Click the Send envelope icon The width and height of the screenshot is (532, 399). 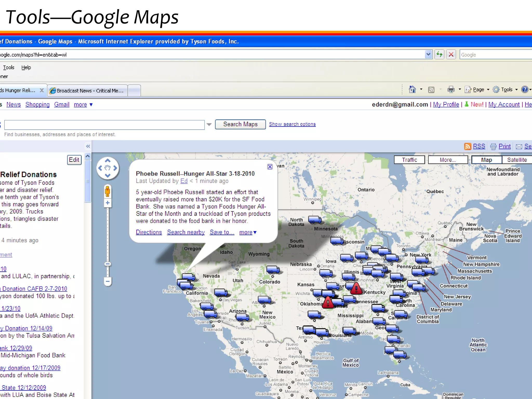pyautogui.click(x=519, y=147)
